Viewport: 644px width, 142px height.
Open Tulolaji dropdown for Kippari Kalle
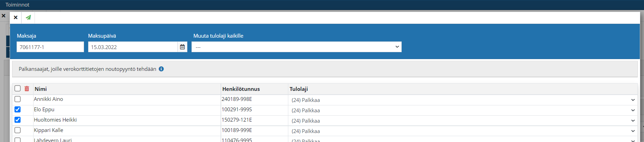[463, 131]
